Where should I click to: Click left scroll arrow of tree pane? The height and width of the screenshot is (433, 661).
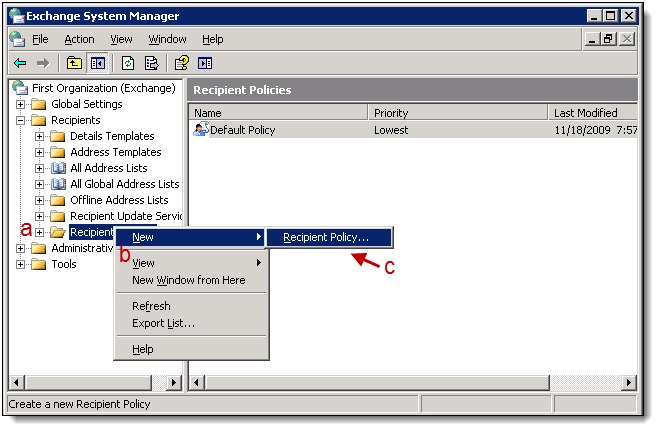[16, 383]
